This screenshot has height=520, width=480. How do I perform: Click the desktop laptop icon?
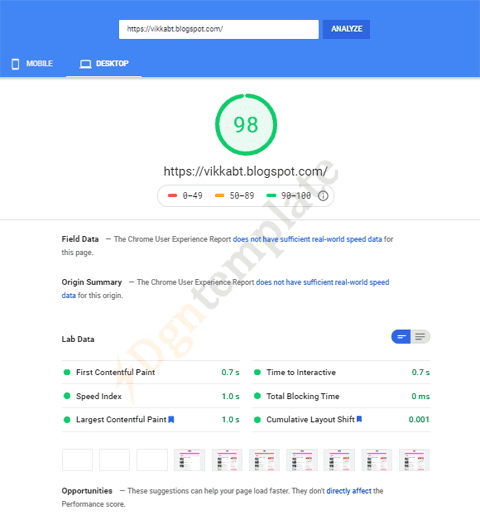tap(85, 64)
